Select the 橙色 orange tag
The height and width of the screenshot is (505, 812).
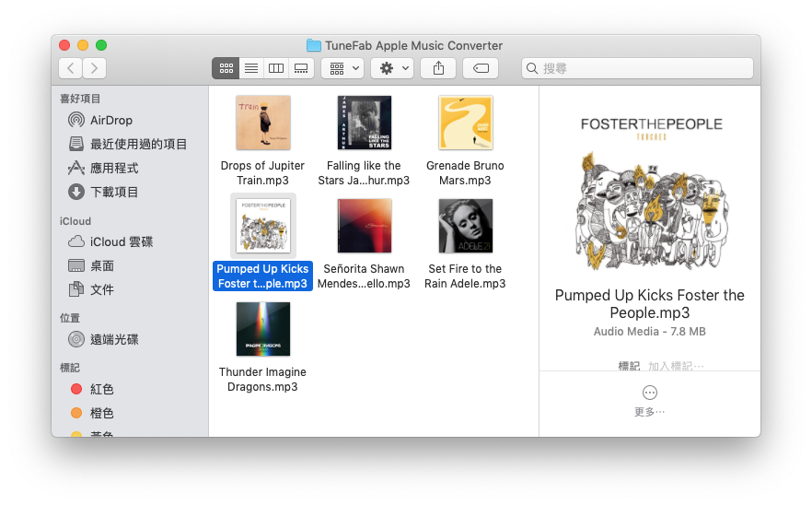click(x=92, y=413)
